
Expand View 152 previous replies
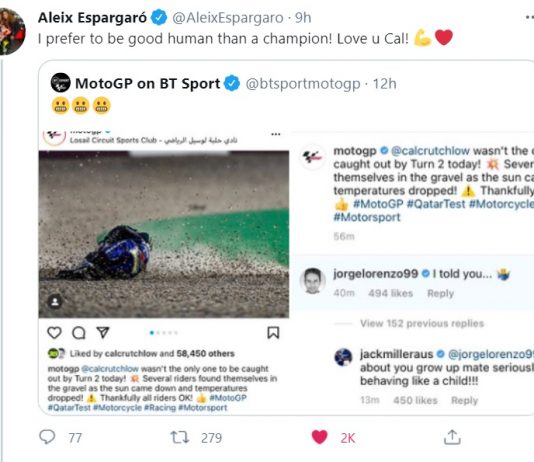[x=422, y=323]
